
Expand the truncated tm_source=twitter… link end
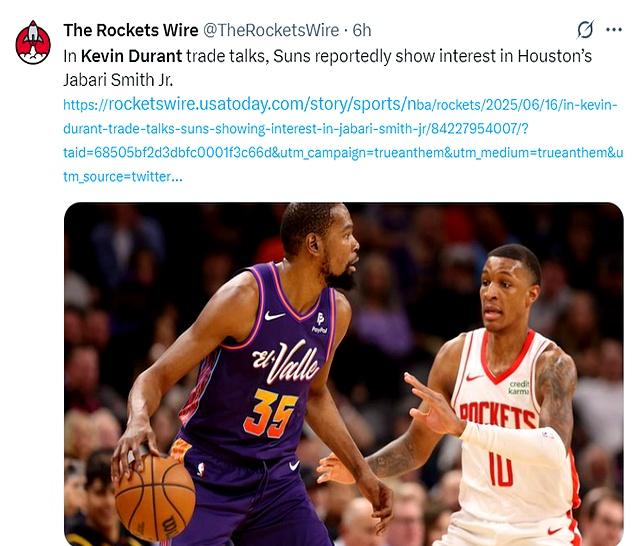(123, 177)
